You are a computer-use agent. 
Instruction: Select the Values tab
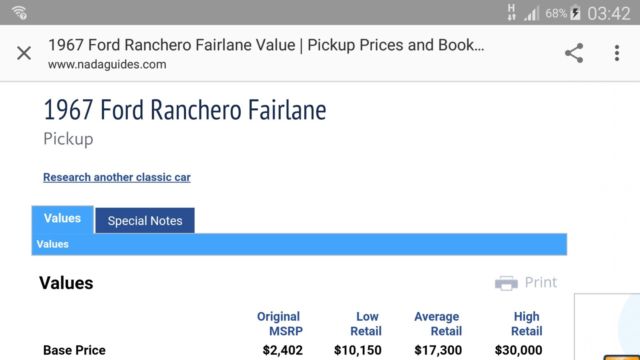pos(62,219)
